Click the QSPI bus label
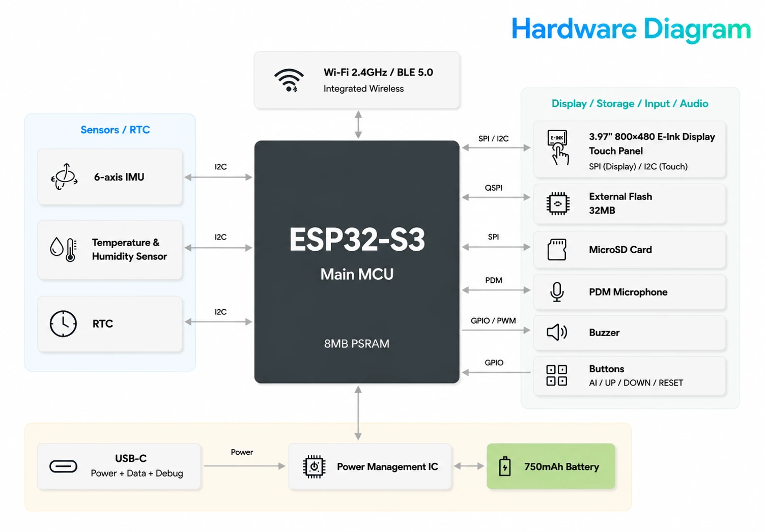Viewport: 765px width, 532px height. (493, 188)
